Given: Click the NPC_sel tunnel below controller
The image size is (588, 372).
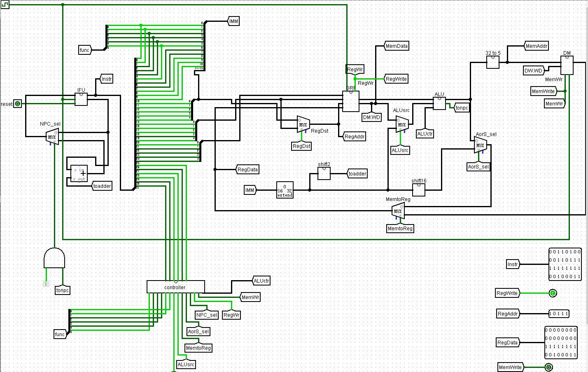Looking at the screenshot, I should pos(207,315).
